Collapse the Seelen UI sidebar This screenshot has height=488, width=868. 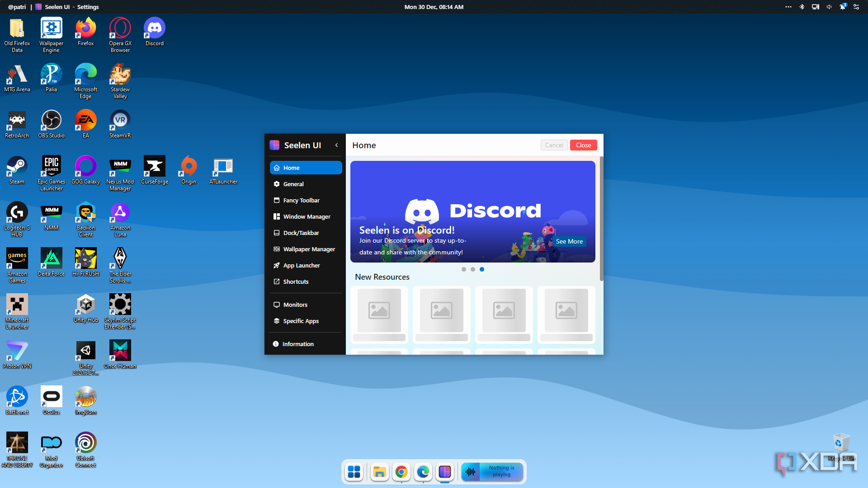(x=337, y=145)
